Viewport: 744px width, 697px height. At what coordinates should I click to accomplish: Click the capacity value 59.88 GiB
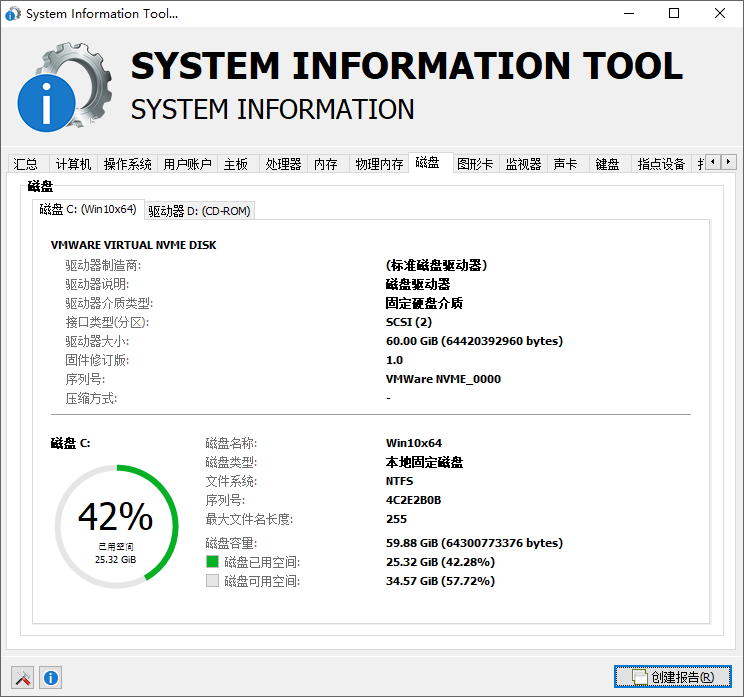coord(474,543)
